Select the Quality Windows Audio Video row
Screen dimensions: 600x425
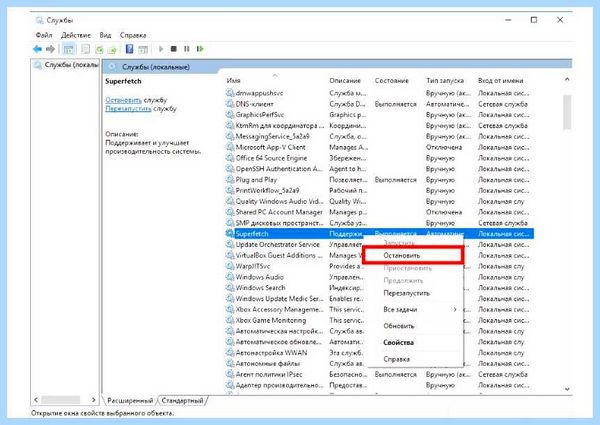pos(380,201)
